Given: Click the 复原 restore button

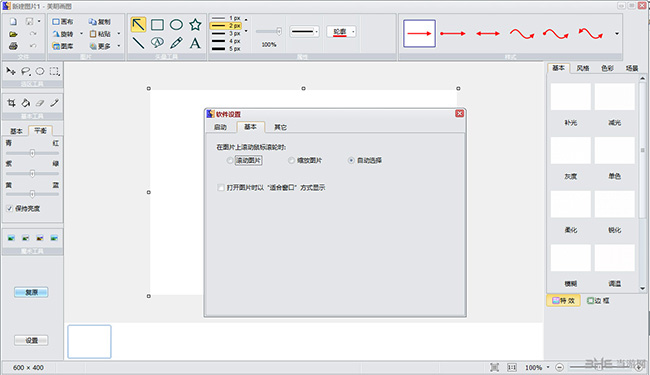Looking at the screenshot, I should tap(31, 292).
